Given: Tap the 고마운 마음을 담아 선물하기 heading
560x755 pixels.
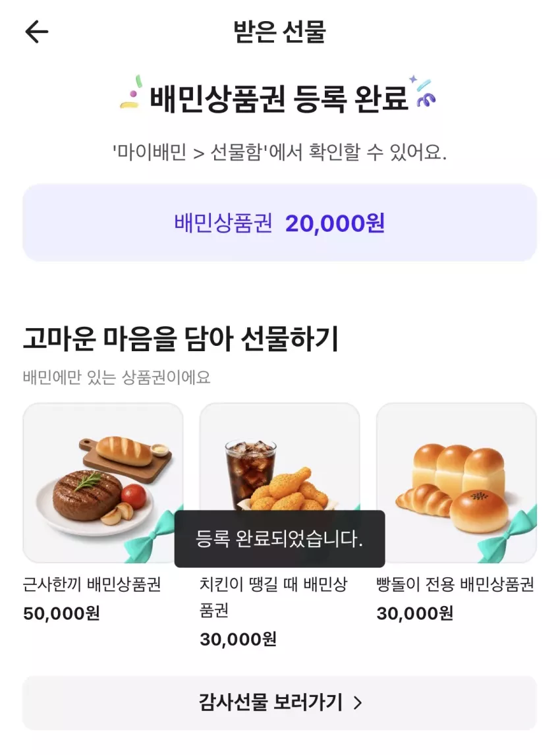Looking at the screenshot, I should (x=181, y=339).
